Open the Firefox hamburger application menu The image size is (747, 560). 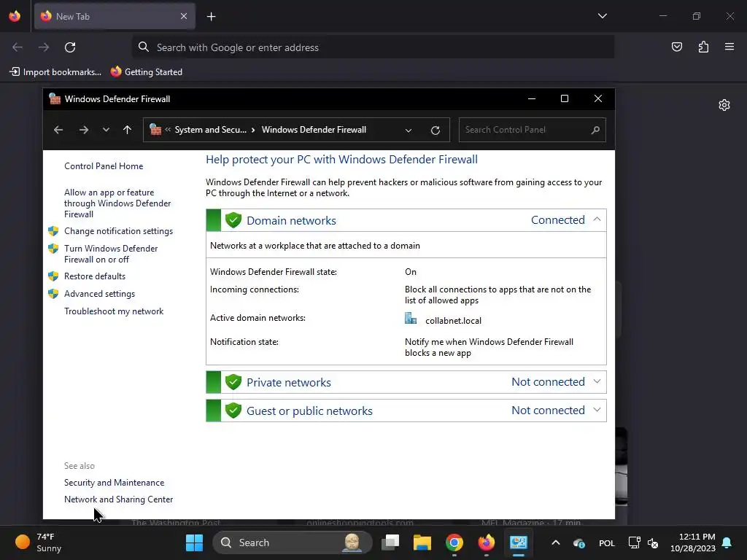click(x=729, y=47)
